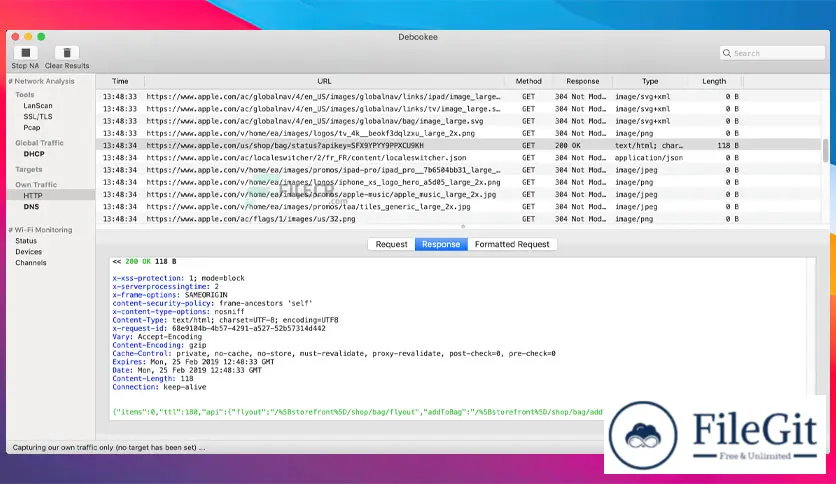Viewport: 836px width, 484px height.
Task: Select the links/ipad/image_large request row
Action: coord(459,96)
